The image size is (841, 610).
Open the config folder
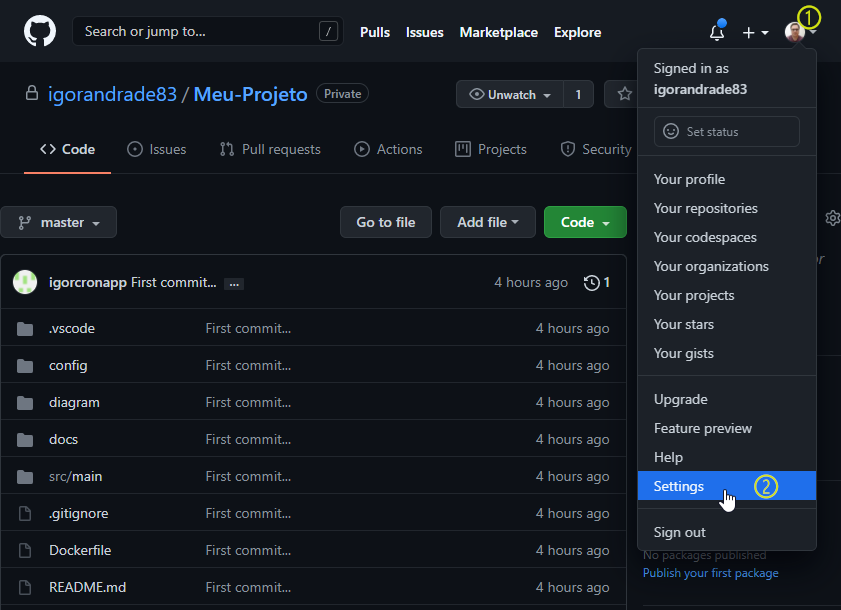click(68, 365)
